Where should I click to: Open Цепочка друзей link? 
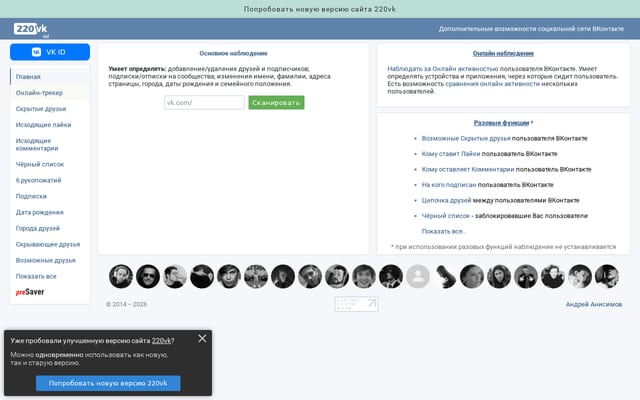(446, 200)
